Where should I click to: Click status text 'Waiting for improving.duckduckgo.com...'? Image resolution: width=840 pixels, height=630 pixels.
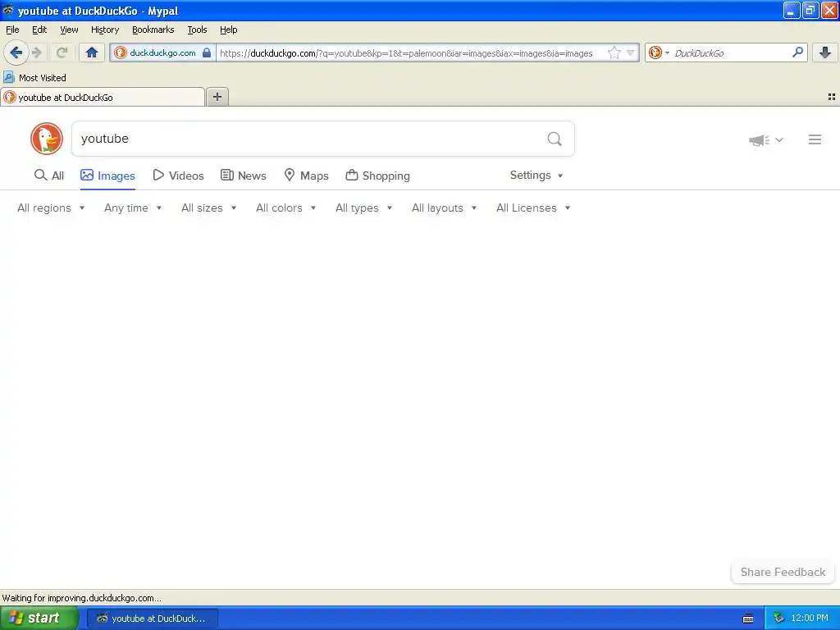(81, 598)
